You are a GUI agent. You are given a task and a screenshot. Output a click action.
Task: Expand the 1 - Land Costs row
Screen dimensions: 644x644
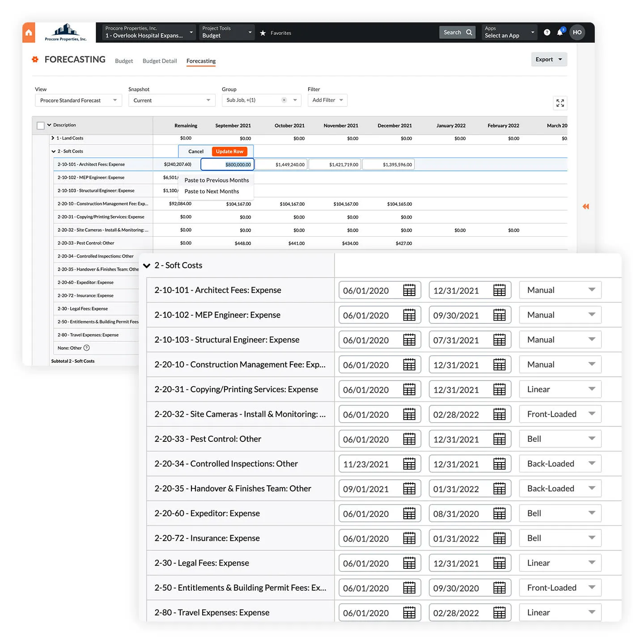[53, 138]
